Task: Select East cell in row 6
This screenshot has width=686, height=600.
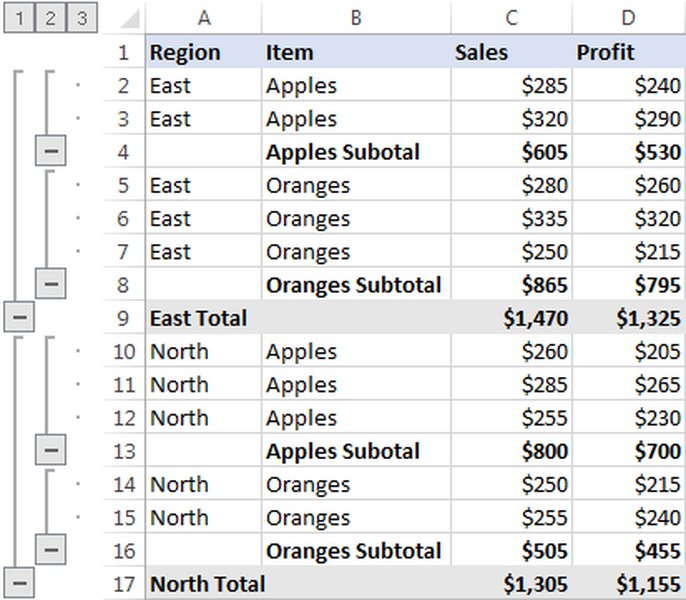Action: point(203,218)
